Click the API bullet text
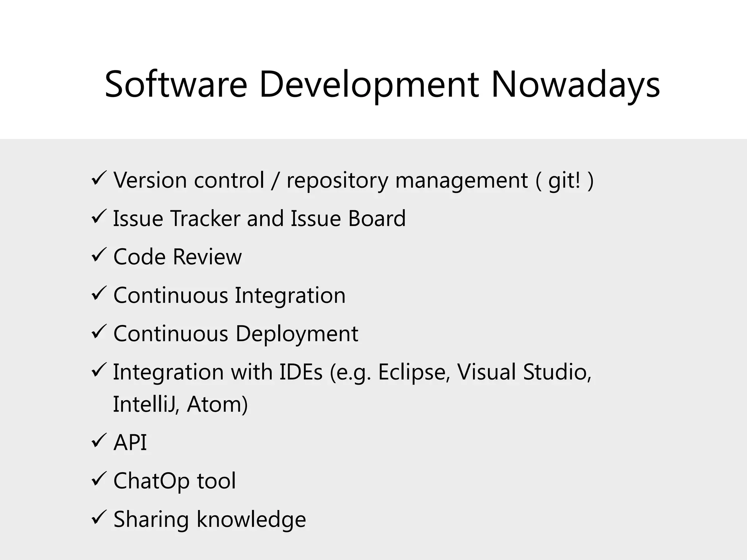This screenshot has height=560, width=747. click(x=130, y=443)
